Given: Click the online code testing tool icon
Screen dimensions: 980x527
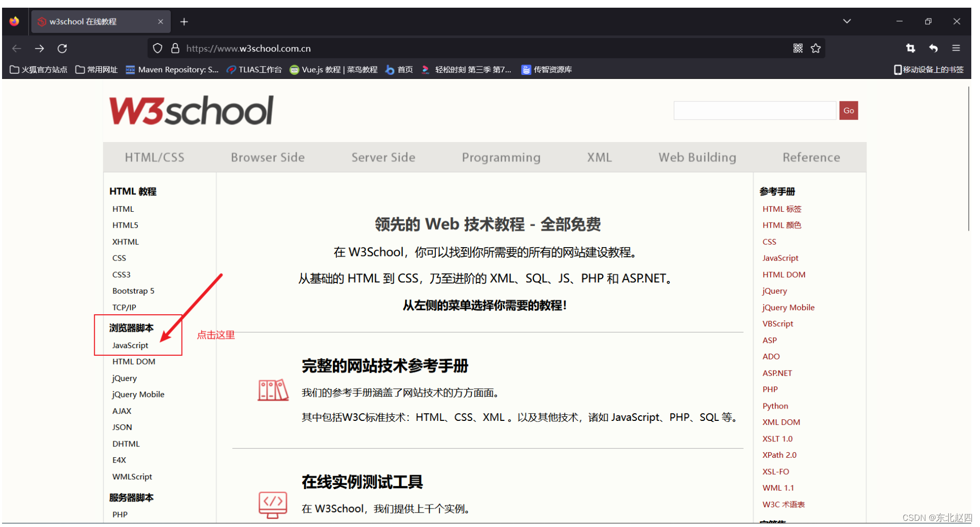Looking at the screenshot, I should (273, 505).
